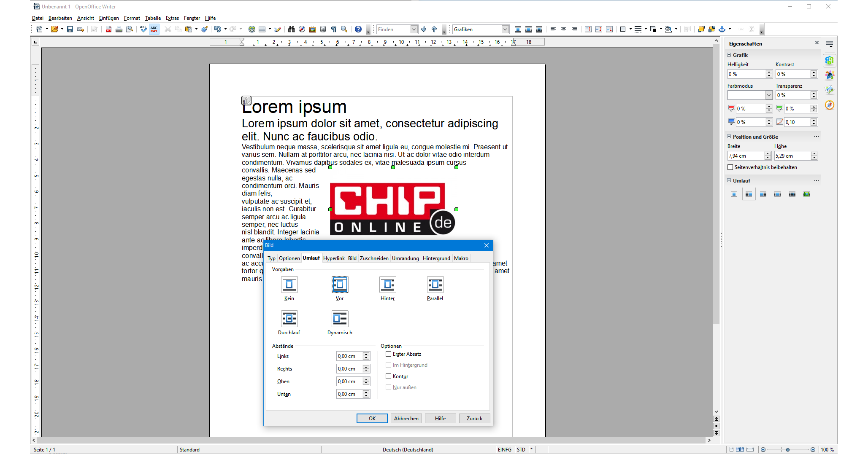Choose the Durchlauf wrap preset icon
This screenshot has height=454, width=868.
289,319
